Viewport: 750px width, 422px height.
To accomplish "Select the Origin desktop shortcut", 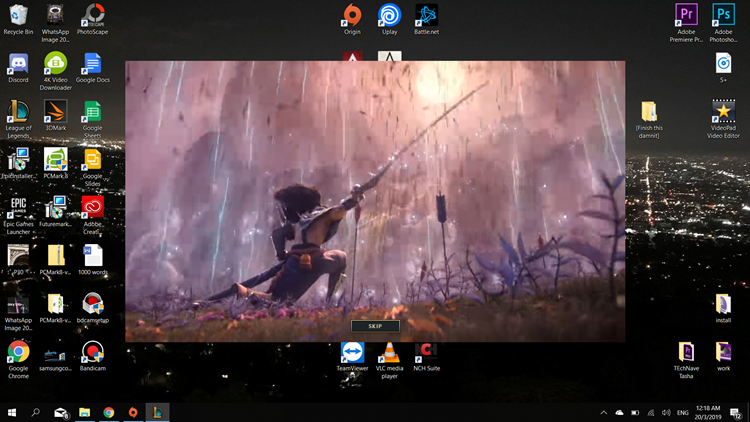I will pos(352,19).
